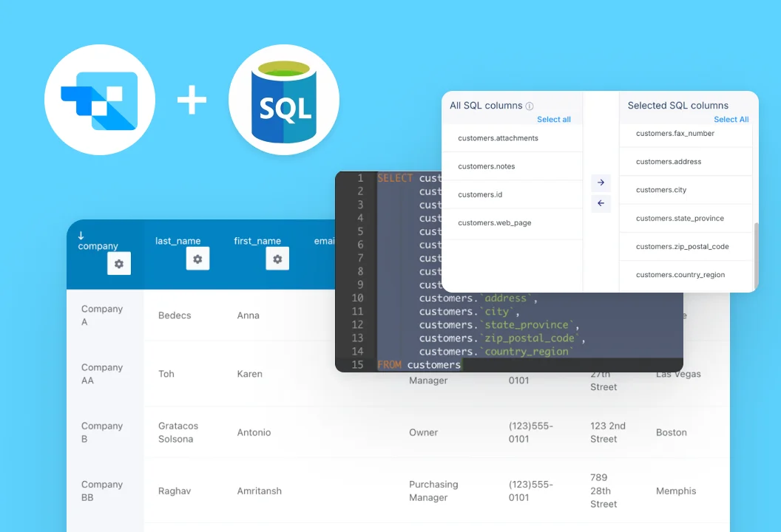This screenshot has height=532, width=781.
Task: Click the company column sort arrow
Action: click(81, 236)
